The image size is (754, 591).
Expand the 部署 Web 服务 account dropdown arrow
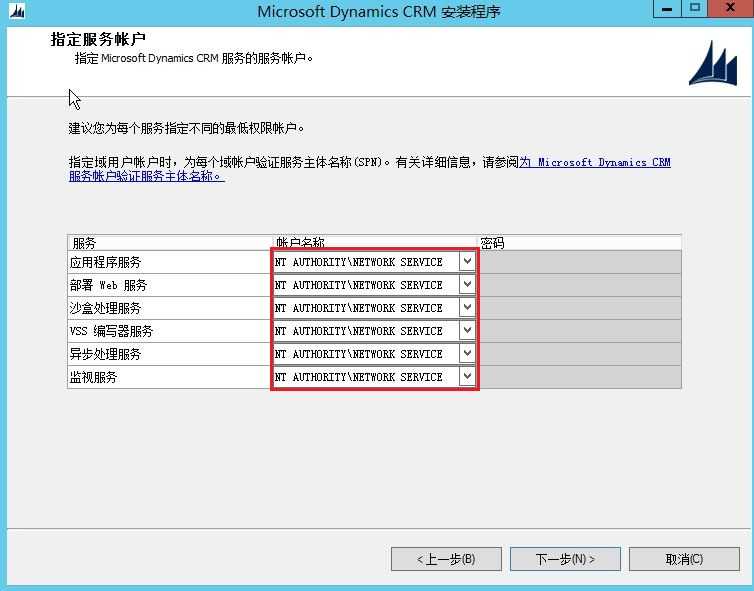pos(467,284)
